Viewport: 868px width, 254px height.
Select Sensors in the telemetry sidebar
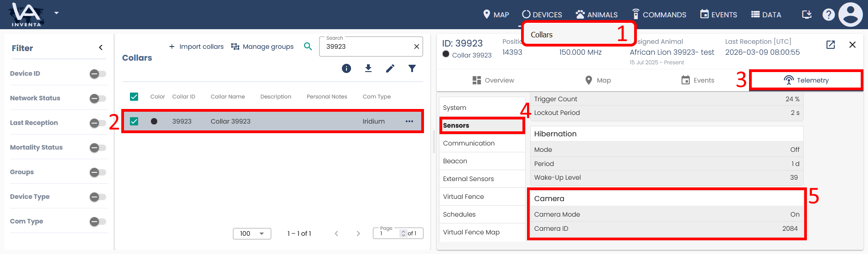tap(482, 125)
